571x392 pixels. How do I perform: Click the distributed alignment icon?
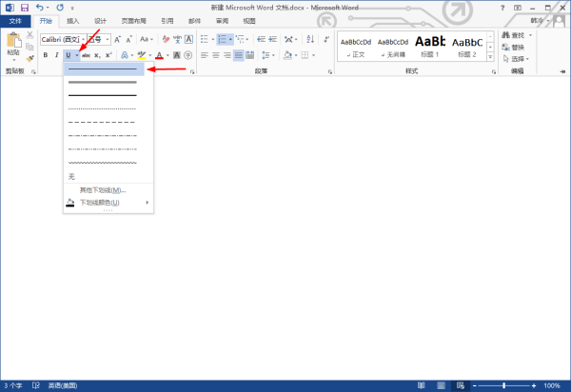pos(249,55)
